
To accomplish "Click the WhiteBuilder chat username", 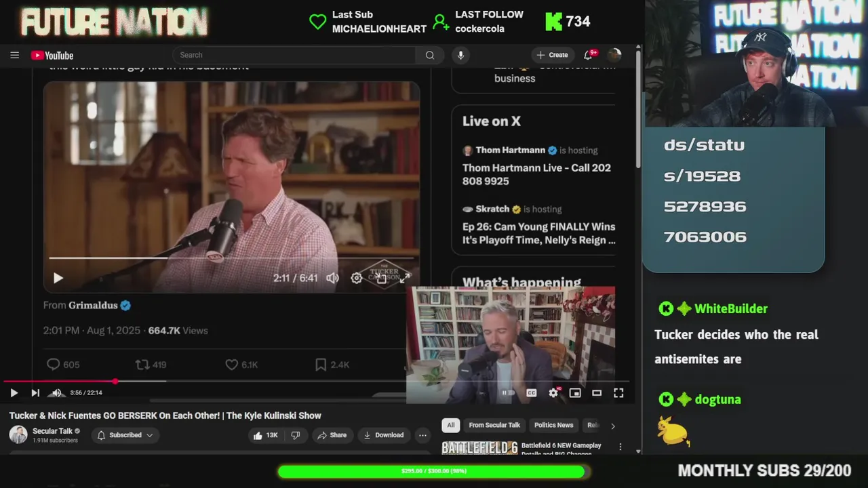I will point(731,309).
